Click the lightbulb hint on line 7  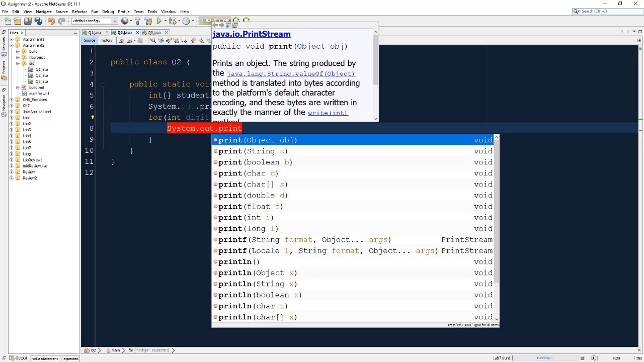point(93,117)
